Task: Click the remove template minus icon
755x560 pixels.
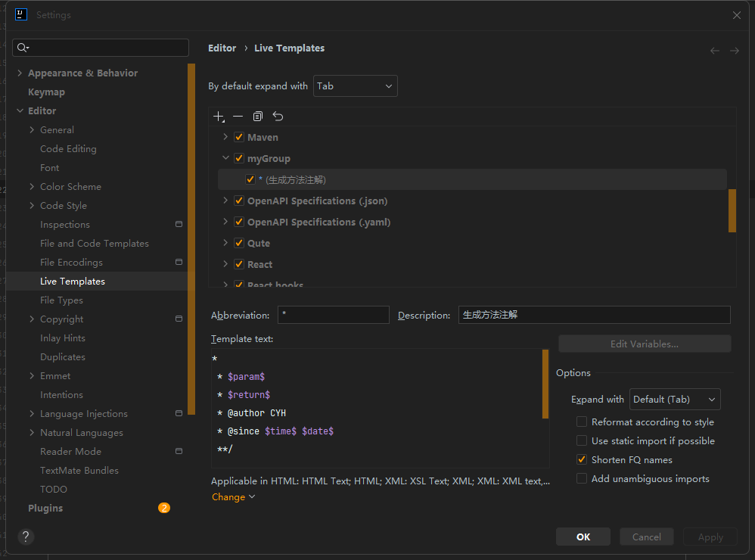Action: (238, 117)
